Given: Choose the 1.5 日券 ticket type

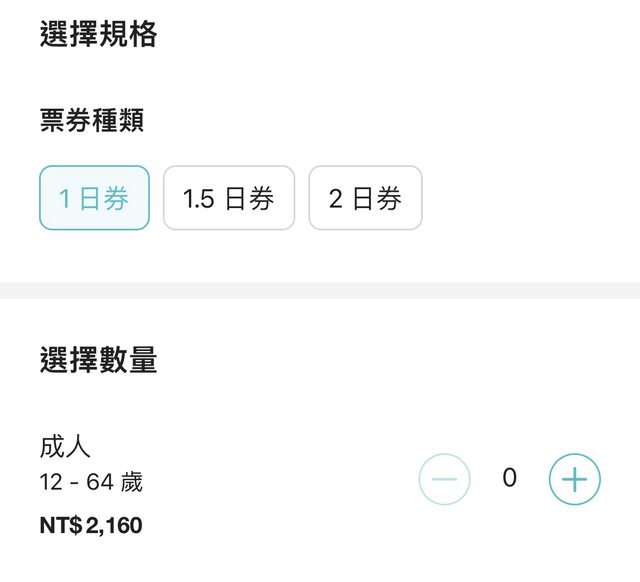Looking at the screenshot, I should pyautogui.click(x=228, y=198).
